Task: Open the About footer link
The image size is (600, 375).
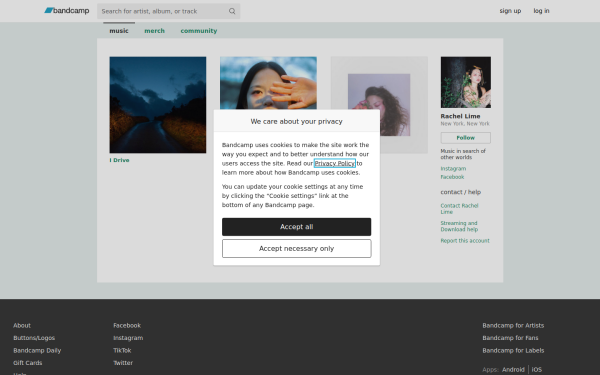Action: tap(22, 325)
